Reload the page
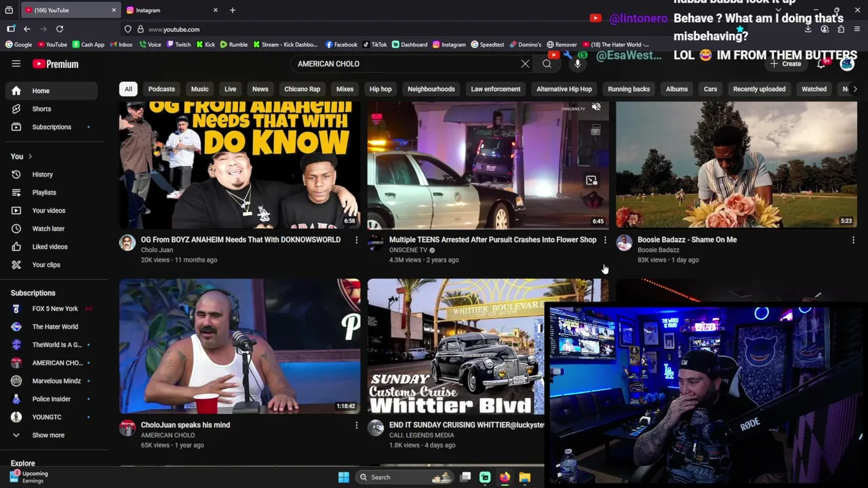868x488 pixels. click(60, 29)
